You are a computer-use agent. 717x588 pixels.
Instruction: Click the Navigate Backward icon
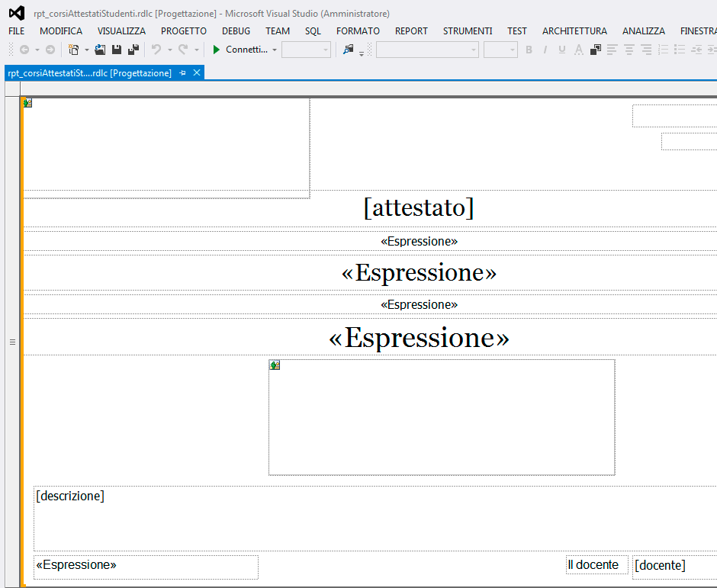pyautogui.click(x=24, y=50)
